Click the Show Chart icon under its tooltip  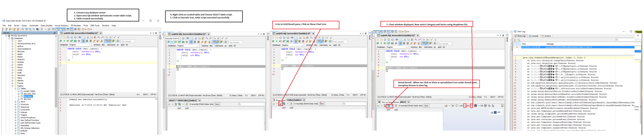[x=280, y=104]
